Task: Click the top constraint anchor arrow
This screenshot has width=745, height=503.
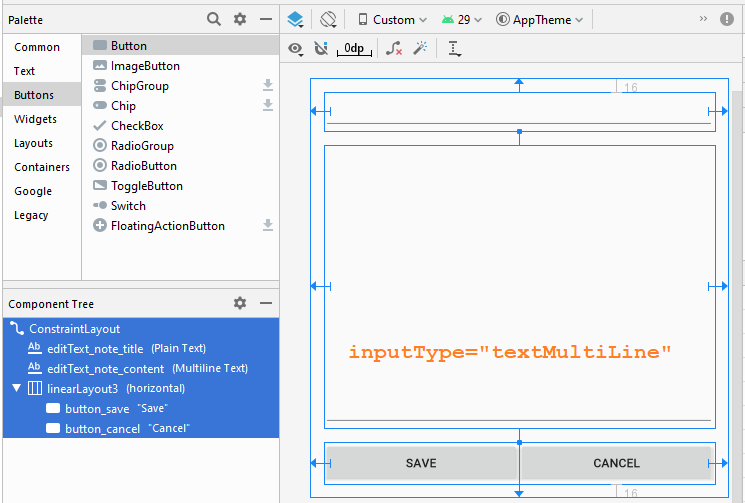Action: click(x=519, y=84)
